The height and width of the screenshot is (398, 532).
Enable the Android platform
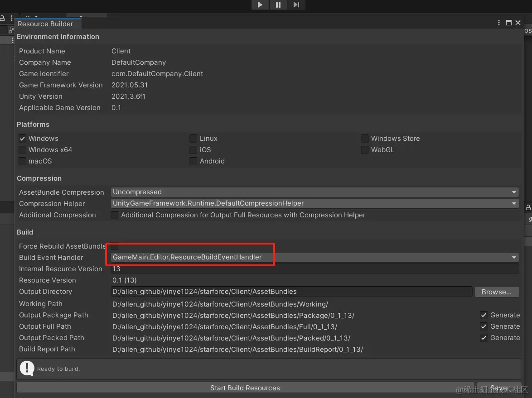click(x=193, y=161)
